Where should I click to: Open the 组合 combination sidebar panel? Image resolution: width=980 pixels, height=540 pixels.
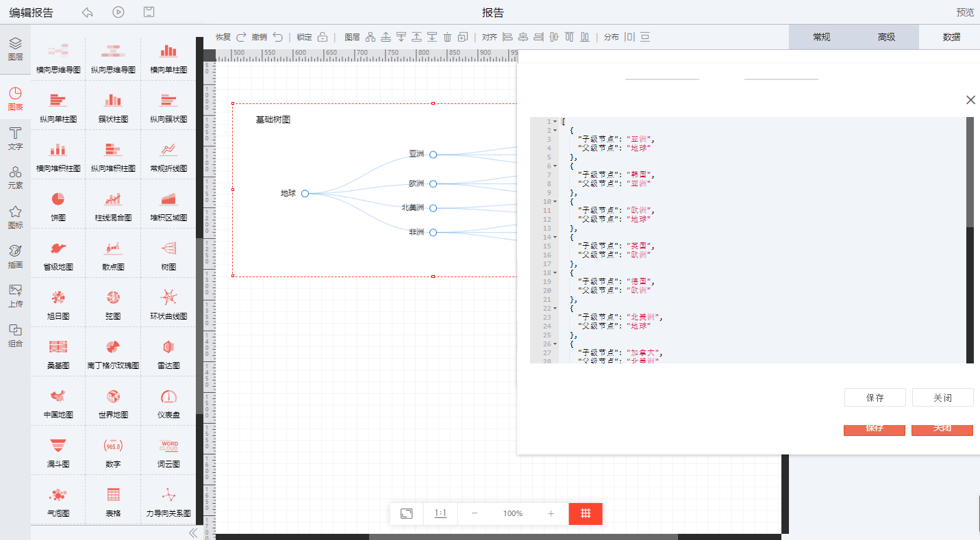click(15, 335)
